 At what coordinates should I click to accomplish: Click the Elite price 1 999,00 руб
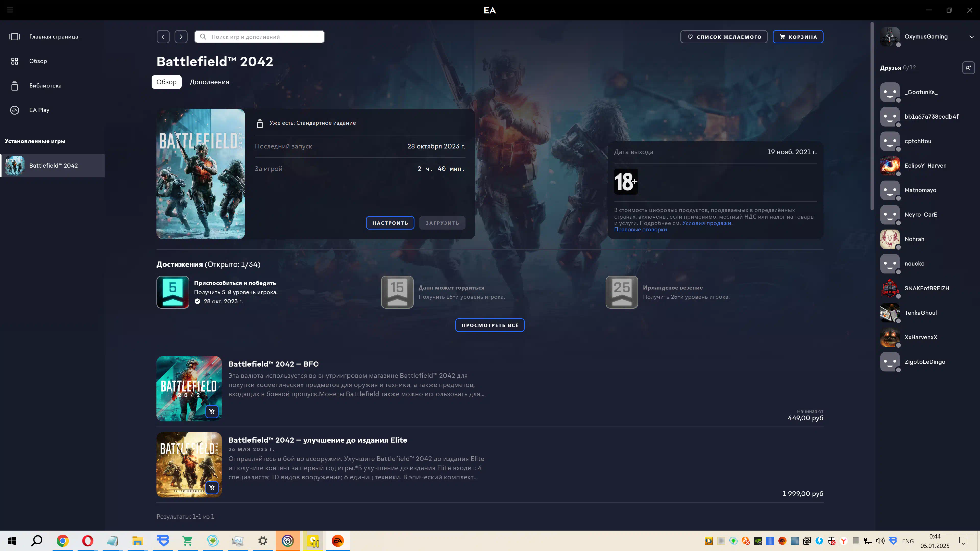pyautogui.click(x=803, y=494)
